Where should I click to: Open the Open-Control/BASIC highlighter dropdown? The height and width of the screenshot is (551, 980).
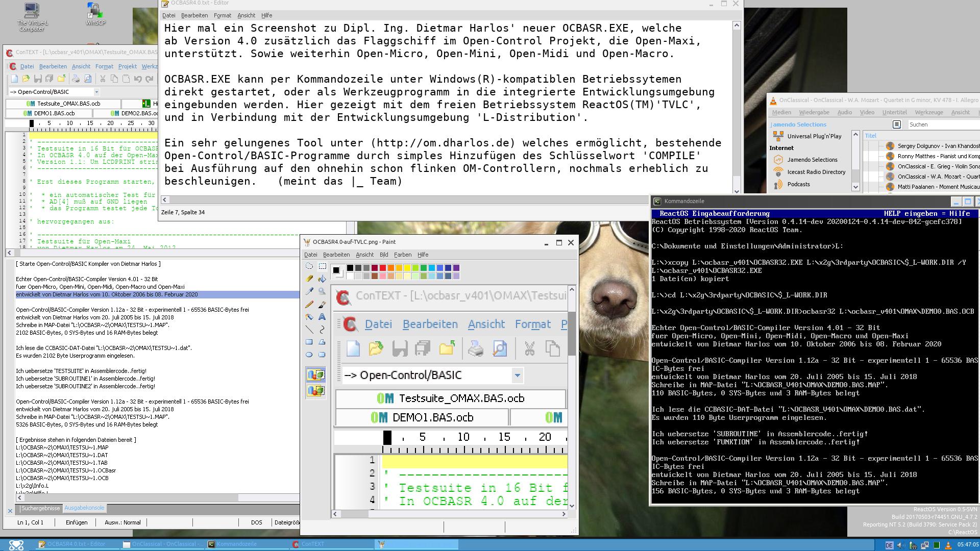click(x=96, y=92)
